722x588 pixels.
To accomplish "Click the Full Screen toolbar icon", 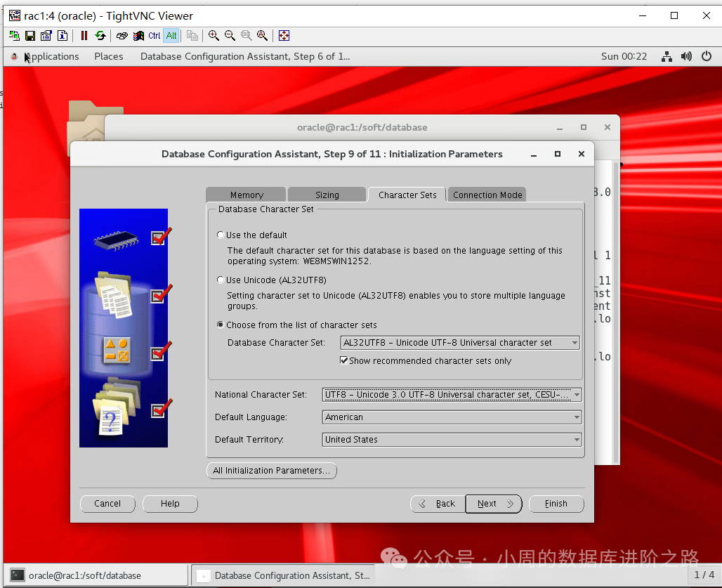I will tap(284, 35).
